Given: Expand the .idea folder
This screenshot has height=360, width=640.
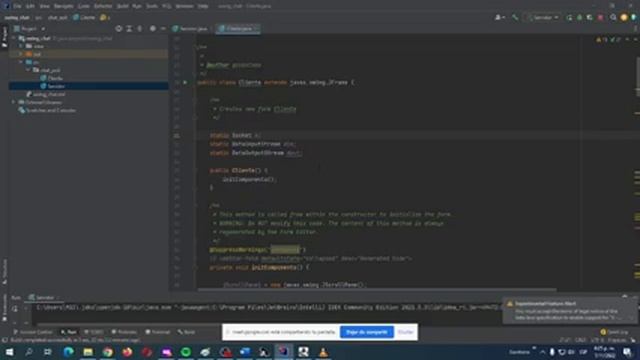Looking at the screenshot, I should click(x=21, y=46).
